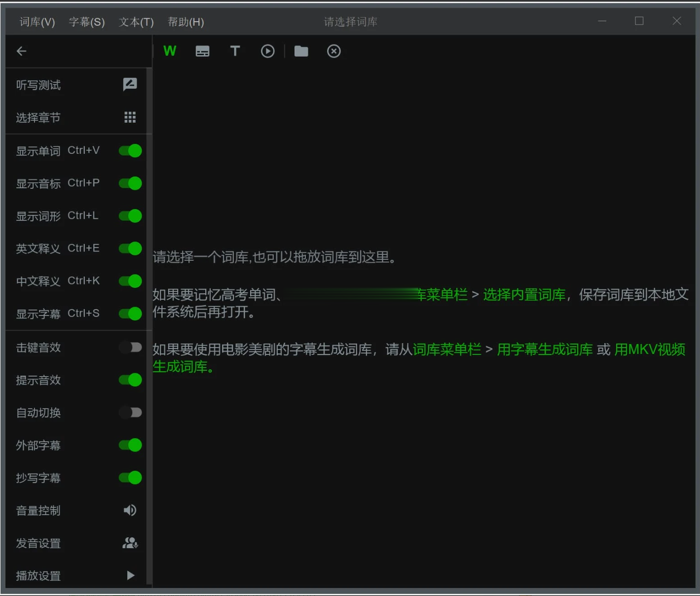The image size is (700, 596).
Task: Click the green W word-memorization icon
Action: click(170, 51)
